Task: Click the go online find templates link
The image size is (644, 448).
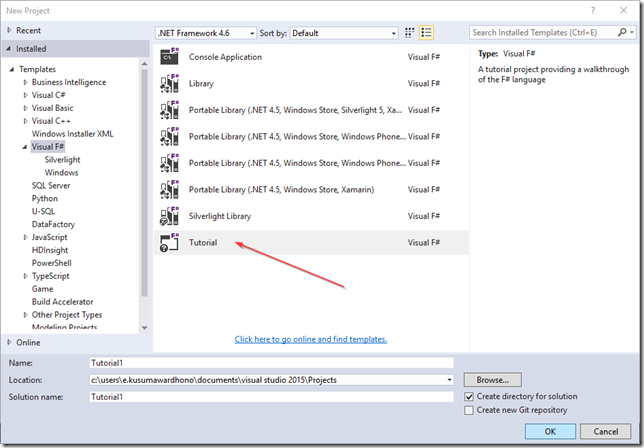Action: [310, 339]
